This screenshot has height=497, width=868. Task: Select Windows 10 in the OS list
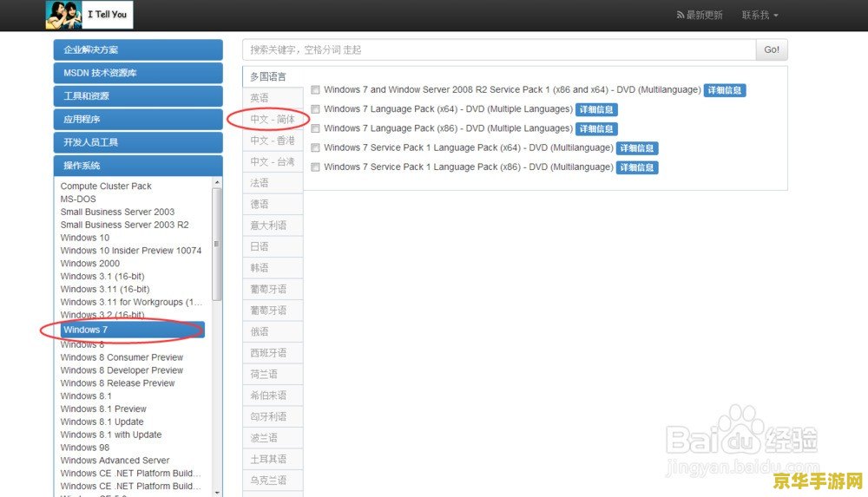click(x=85, y=238)
